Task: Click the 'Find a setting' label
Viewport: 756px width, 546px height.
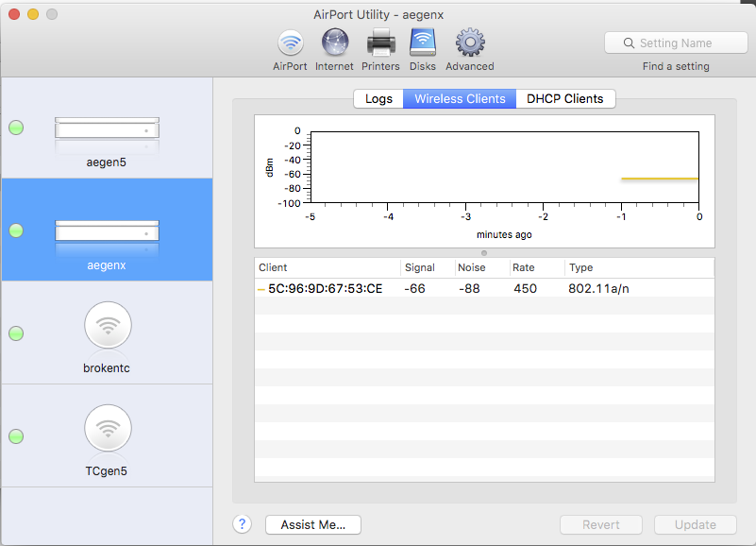Action: point(676,66)
